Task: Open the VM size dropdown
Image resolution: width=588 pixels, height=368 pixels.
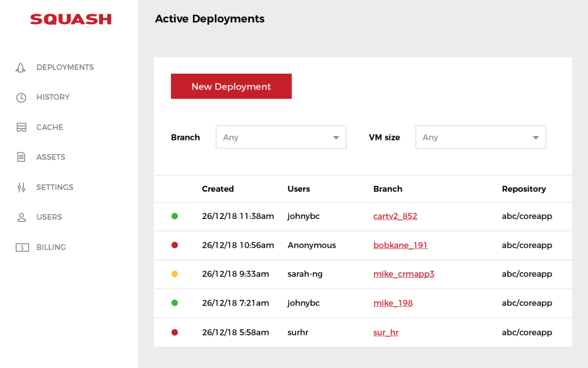Action: click(480, 137)
